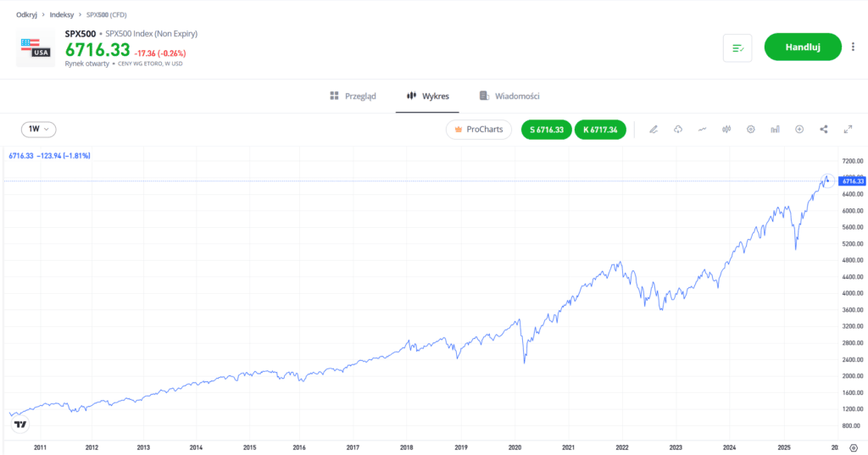Open the line chart type icon
This screenshot has width=868, height=455.
702,130
